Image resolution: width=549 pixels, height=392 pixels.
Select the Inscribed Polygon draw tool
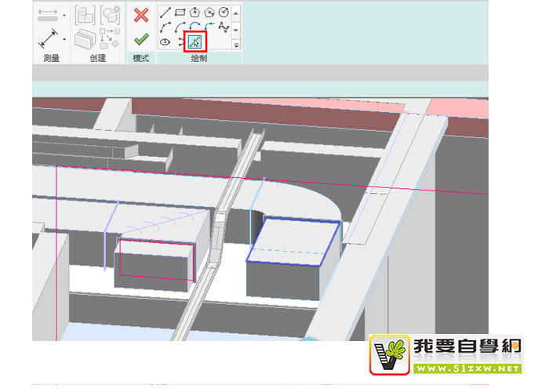point(195,12)
